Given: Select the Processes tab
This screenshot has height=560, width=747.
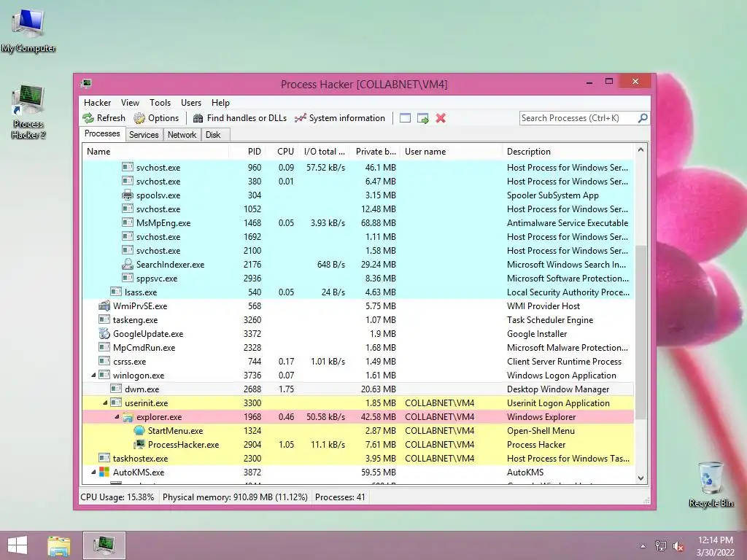Looking at the screenshot, I should 102,134.
